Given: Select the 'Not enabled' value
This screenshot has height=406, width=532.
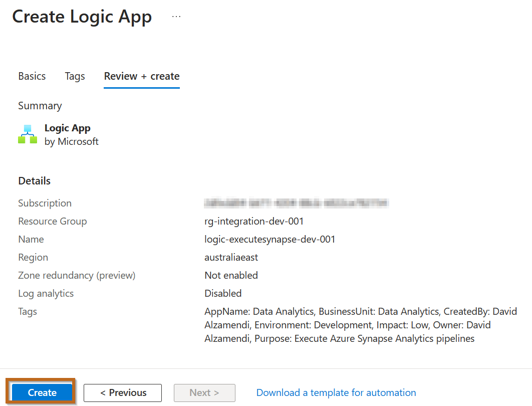Looking at the screenshot, I should [231, 275].
